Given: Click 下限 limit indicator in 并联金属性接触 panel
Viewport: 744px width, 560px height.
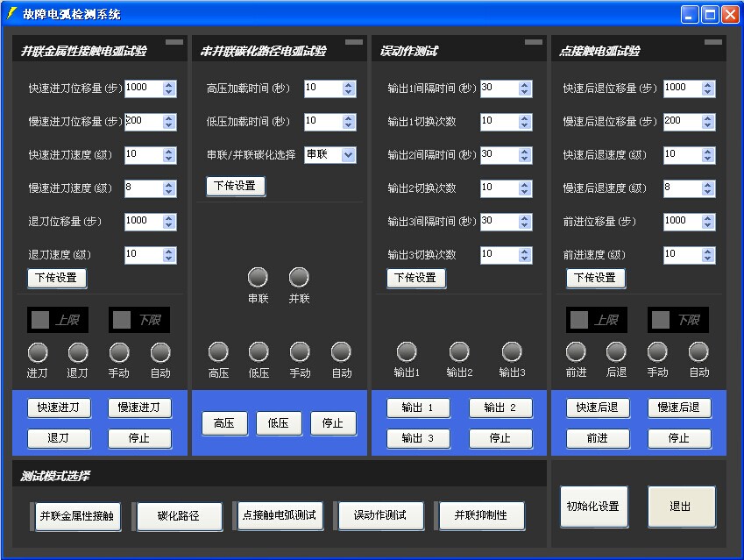Looking at the screenshot, I should click(x=139, y=320).
